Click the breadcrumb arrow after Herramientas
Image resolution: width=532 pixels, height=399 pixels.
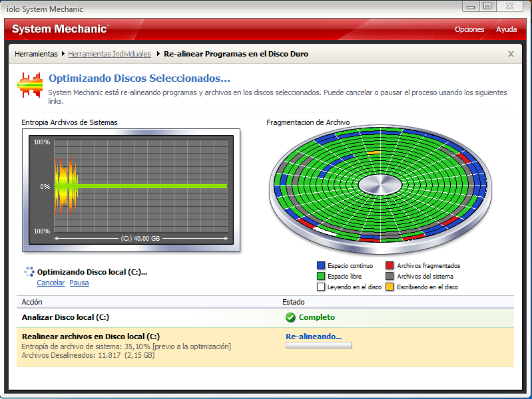point(63,54)
